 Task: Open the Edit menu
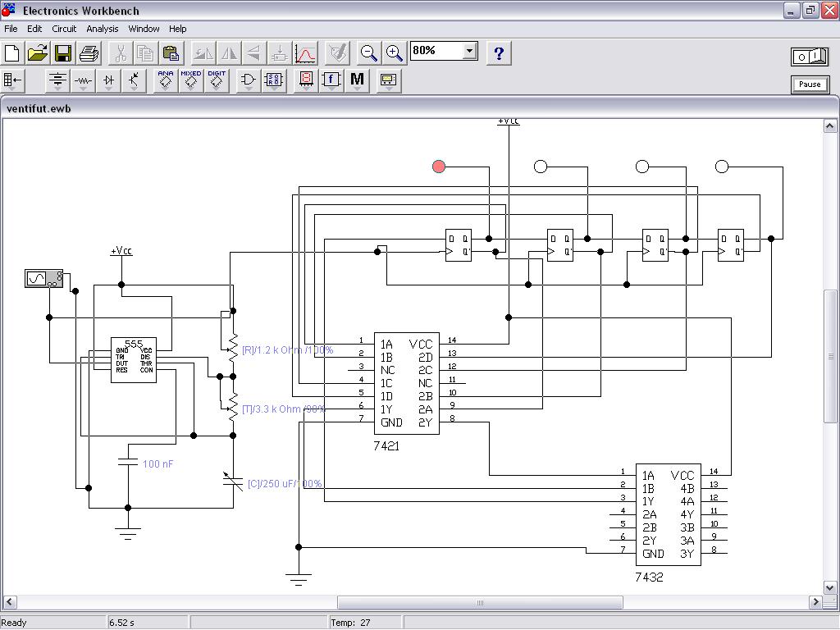tap(34, 29)
